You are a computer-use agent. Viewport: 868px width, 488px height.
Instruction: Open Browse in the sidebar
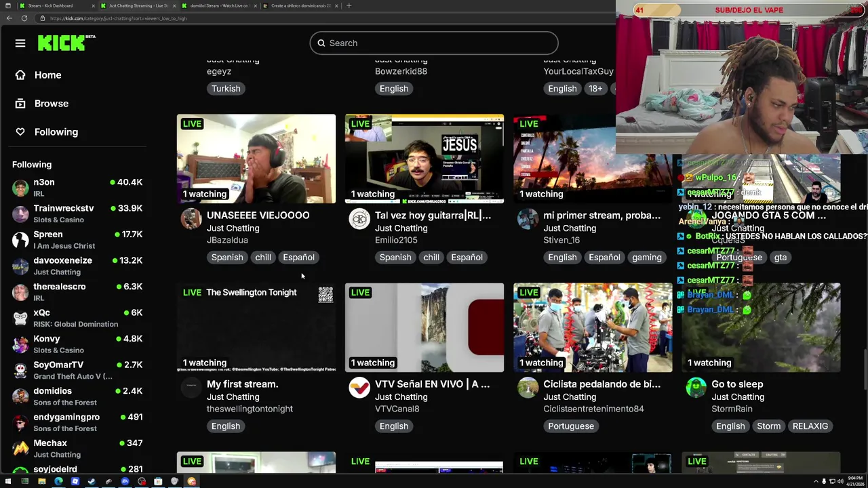coord(51,104)
